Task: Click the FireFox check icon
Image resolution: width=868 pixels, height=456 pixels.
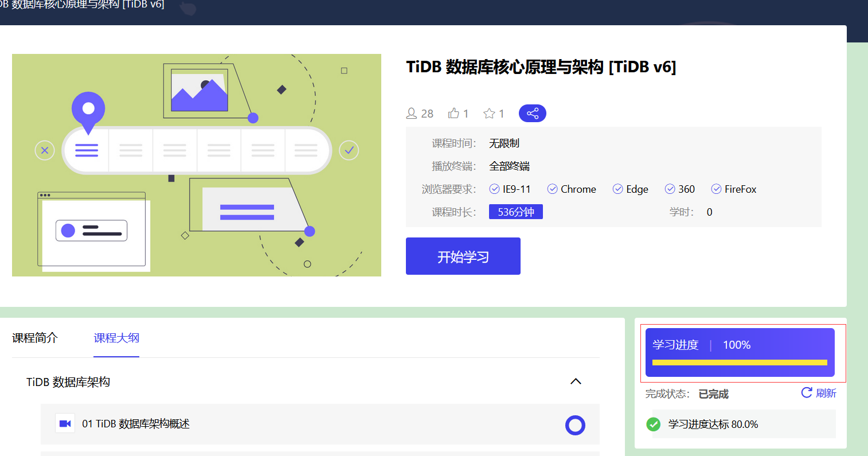Action: tap(716, 189)
